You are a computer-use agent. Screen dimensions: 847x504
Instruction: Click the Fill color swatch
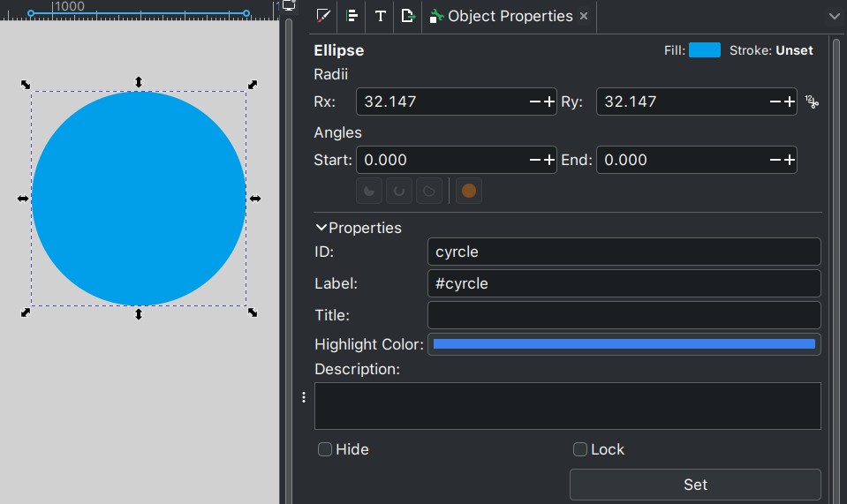pyautogui.click(x=705, y=50)
